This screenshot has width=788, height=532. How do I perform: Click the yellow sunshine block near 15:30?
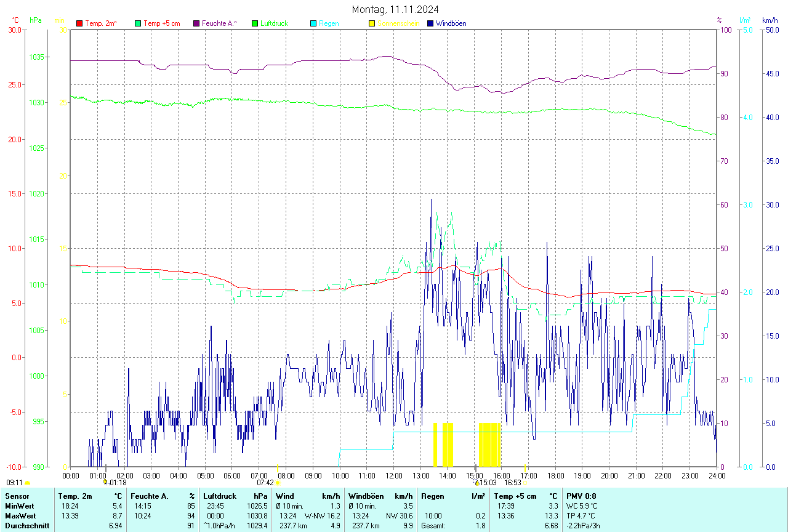pyautogui.click(x=489, y=445)
